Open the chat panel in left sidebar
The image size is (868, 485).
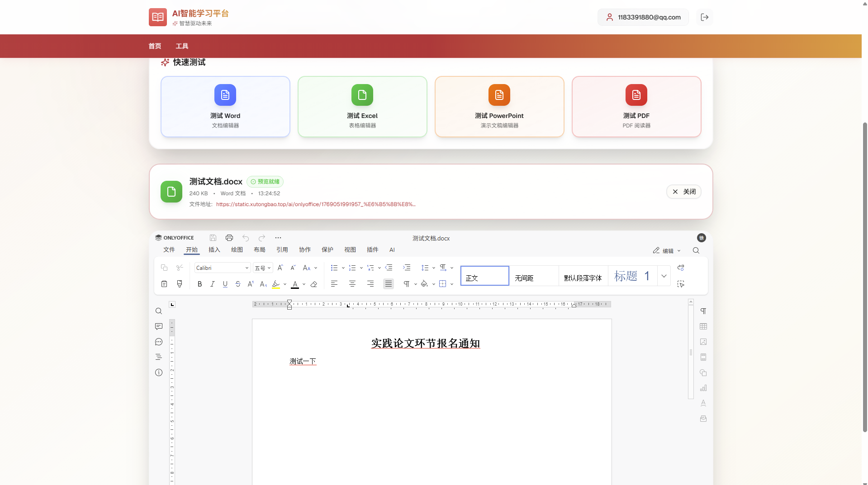click(x=159, y=342)
